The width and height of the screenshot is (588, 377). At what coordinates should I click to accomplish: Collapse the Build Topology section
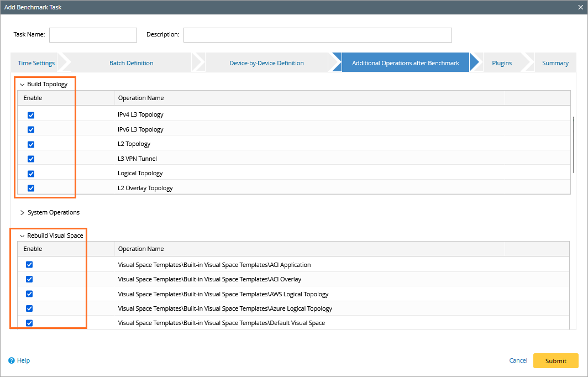pos(22,85)
